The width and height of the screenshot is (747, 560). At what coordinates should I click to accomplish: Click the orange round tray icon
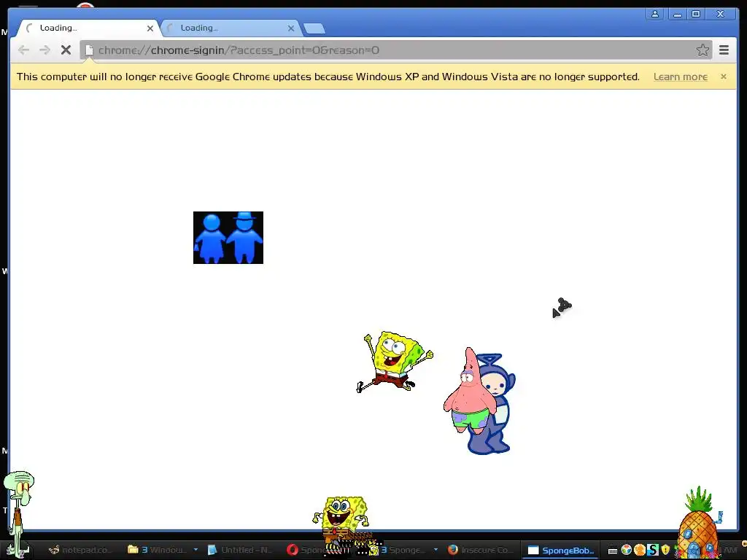click(x=640, y=550)
